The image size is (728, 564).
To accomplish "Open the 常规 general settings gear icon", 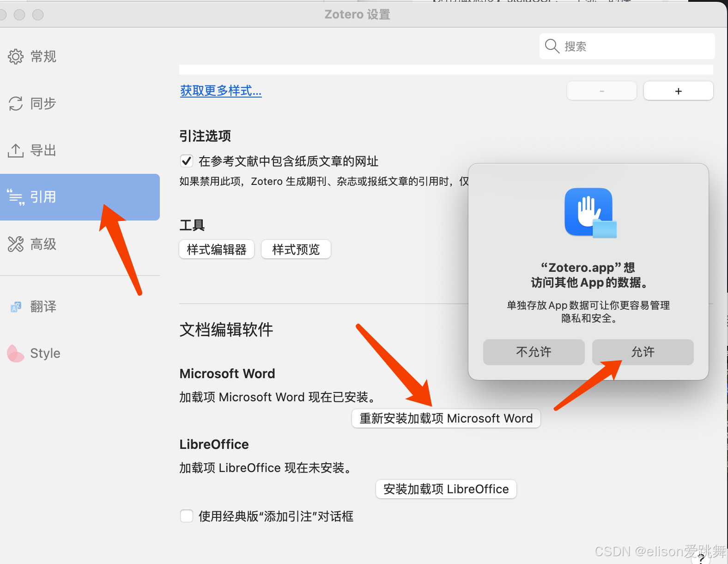I will (16, 56).
